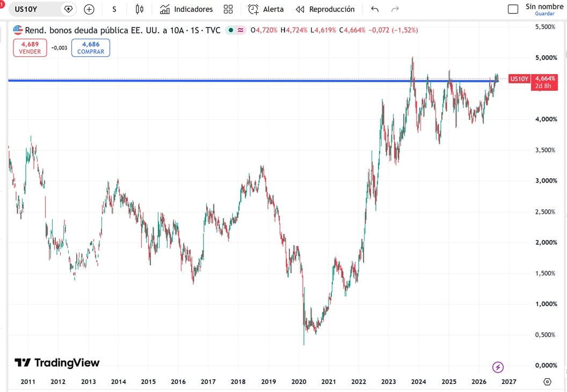Click the purple lightning bolt icon
Screen dimensions: 567x392
tap(498, 367)
